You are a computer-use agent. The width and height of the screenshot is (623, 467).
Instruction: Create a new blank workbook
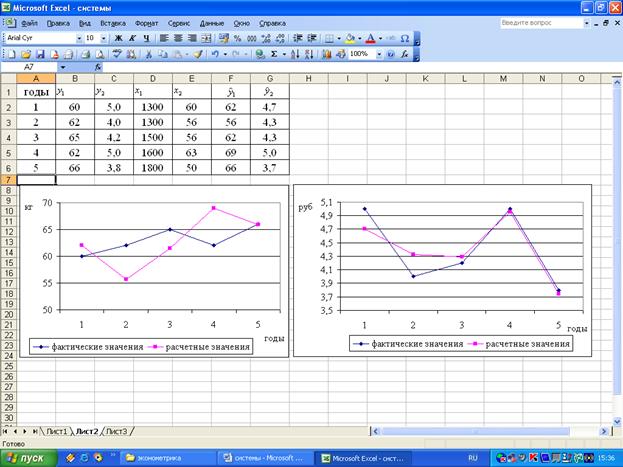12,54
